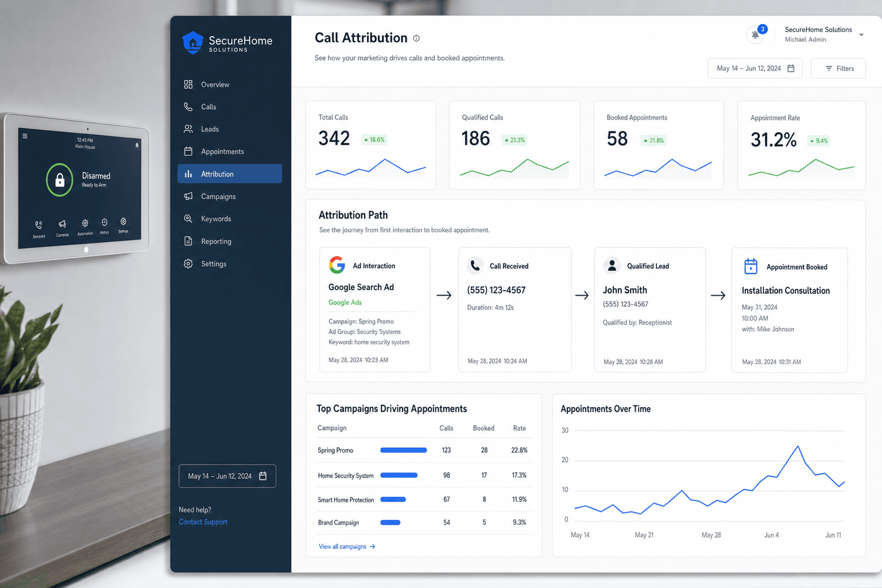882x588 pixels.
Task: Open the notifications bell
Action: click(756, 34)
